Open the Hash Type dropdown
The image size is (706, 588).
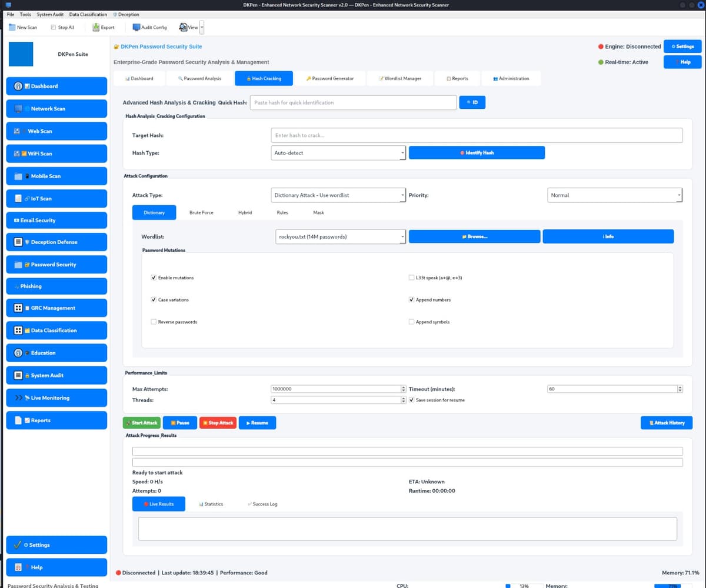click(x=402, y=152)
